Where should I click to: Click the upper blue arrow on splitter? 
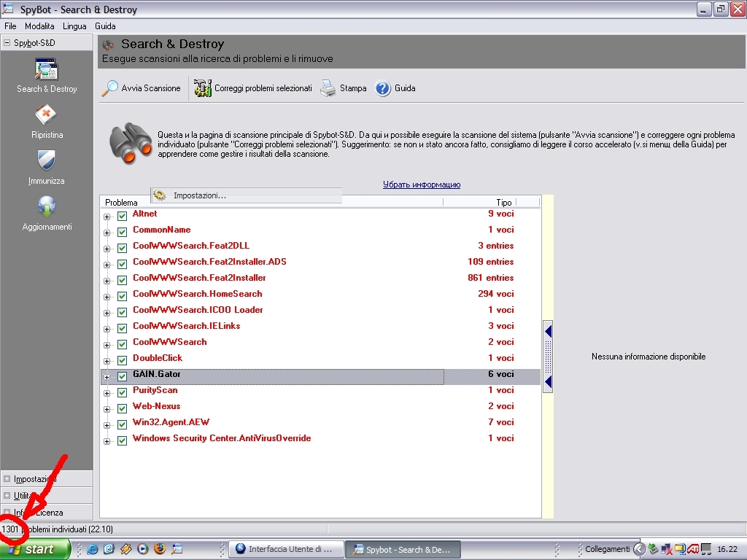(548, 330)
